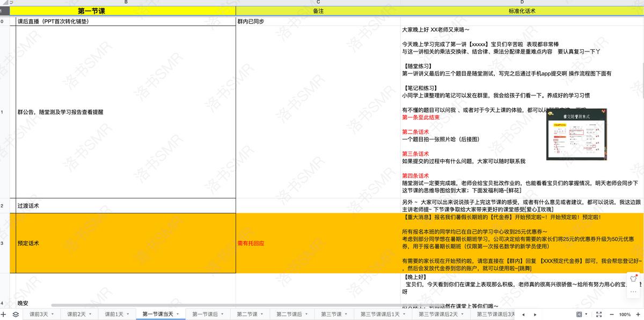Open the grid view dropdown arrow in status bar
The height and width of the screenshot is (320, 644).
(587, 314)
